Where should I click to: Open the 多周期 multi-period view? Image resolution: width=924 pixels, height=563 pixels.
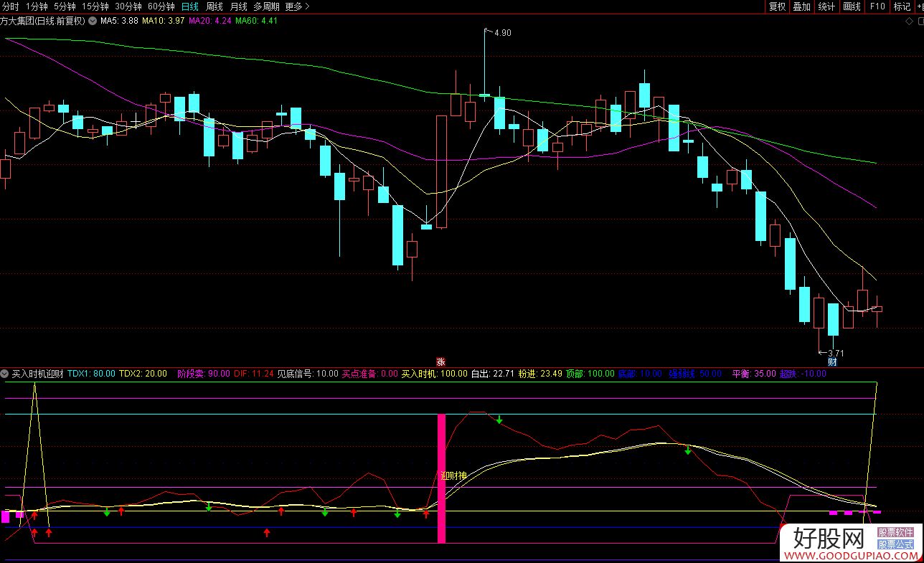[x=266, y=6]
